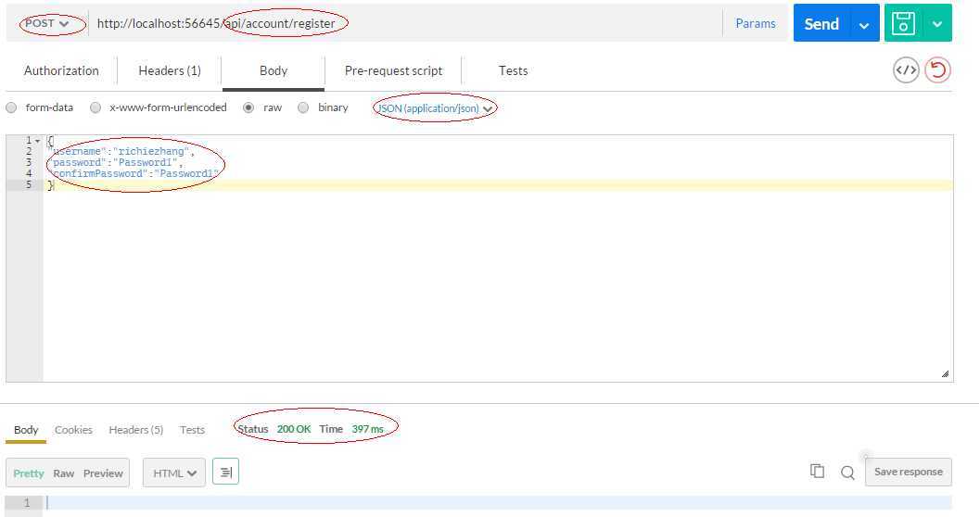Screen dimensions: 980x517
Task: Select the request Body tab
Action: pos(274,70)
